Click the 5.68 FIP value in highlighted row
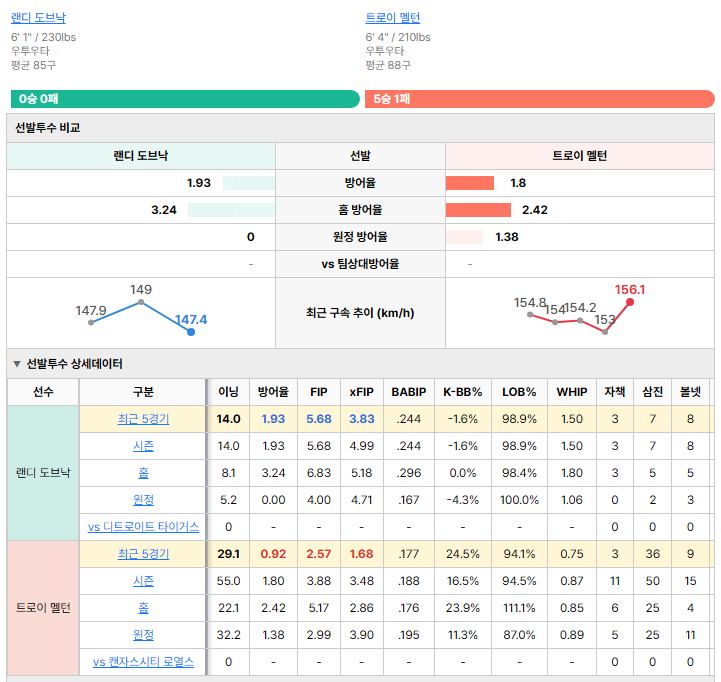 (319, 419)
